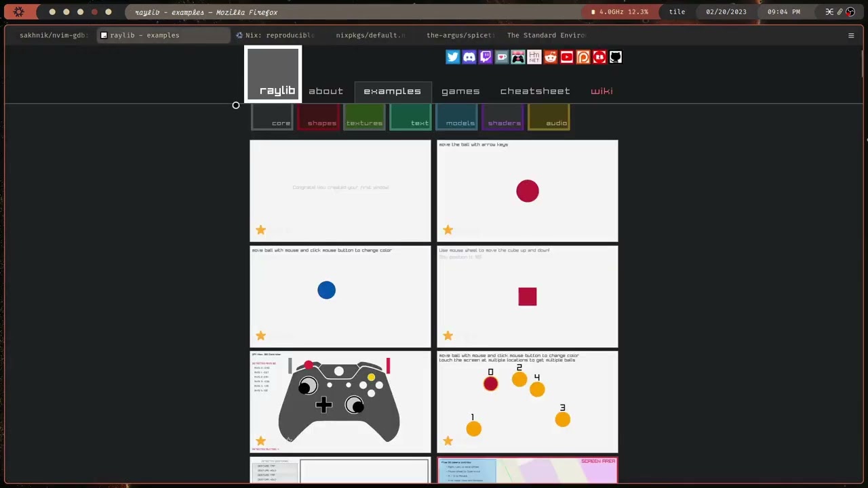Open the Discord server icon
The height and width of the screenshot is (488, 868).
coord(469,57)
